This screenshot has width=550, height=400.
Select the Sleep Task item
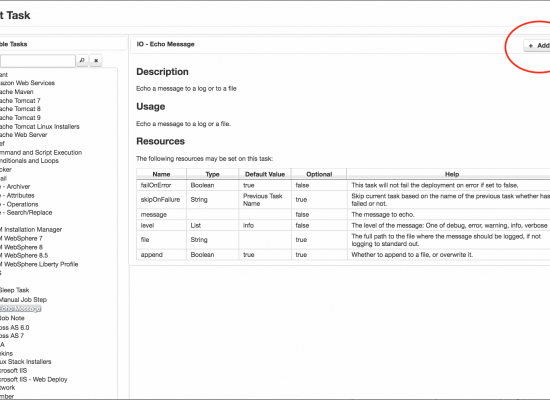tap(14, 290)
